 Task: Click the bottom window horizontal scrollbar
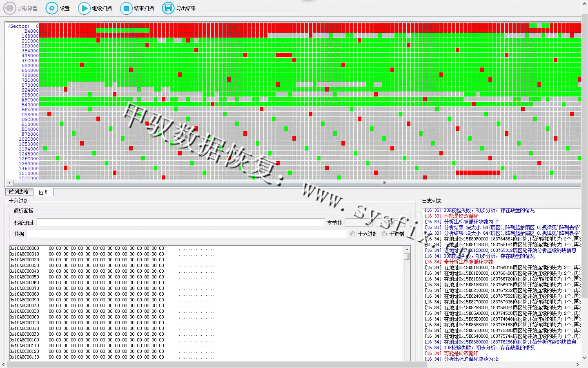(x=216, y=364)
